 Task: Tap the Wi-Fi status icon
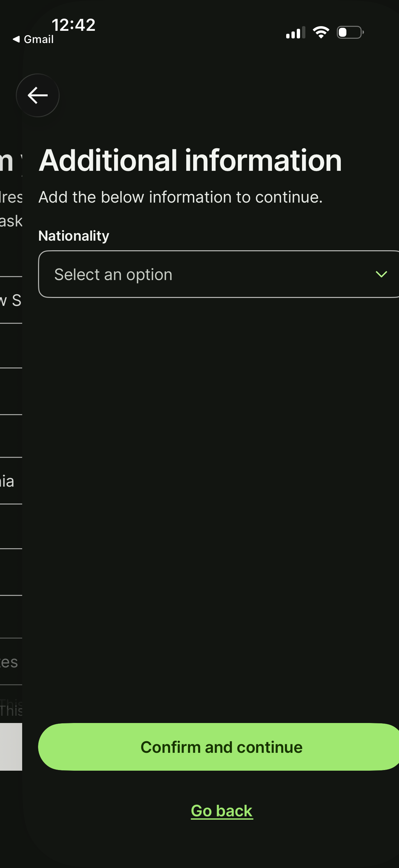point(321,32)
